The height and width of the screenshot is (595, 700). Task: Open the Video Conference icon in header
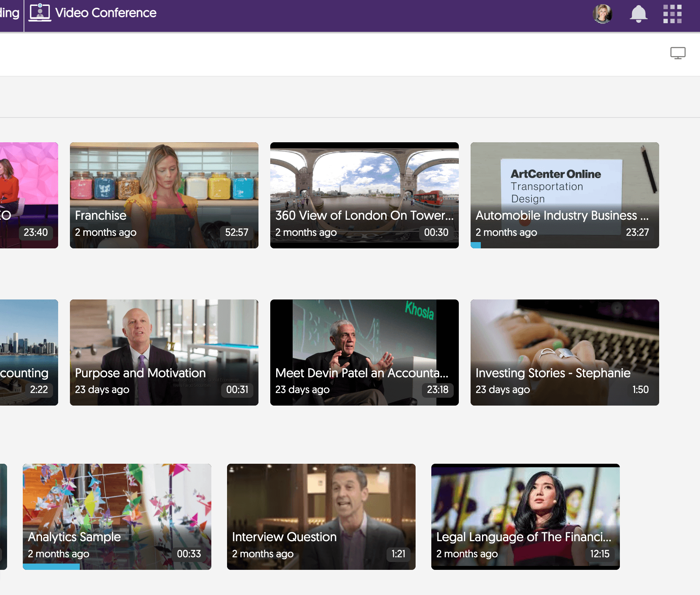40,12
